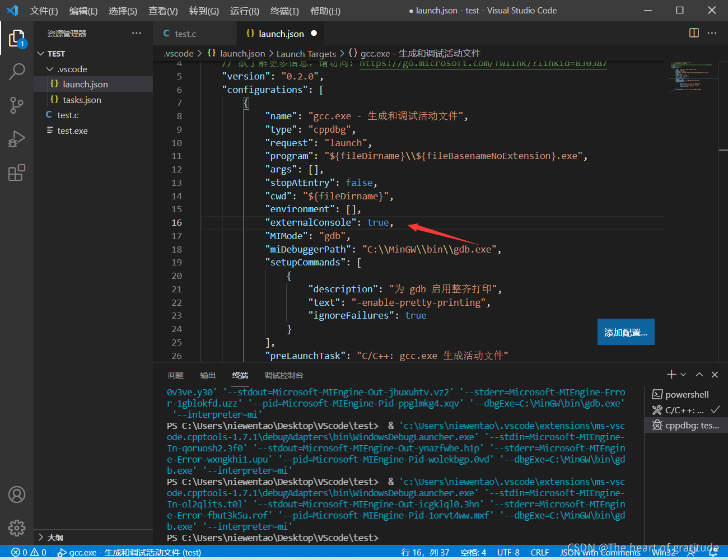
Task: Switch to the 问题 Problems panel tab
Action: coord(175,375)
